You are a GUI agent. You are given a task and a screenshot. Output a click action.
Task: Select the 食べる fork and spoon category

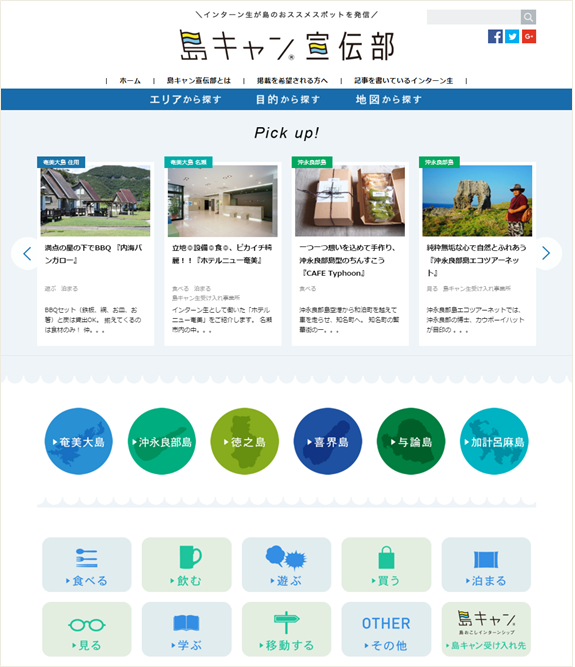87,564
